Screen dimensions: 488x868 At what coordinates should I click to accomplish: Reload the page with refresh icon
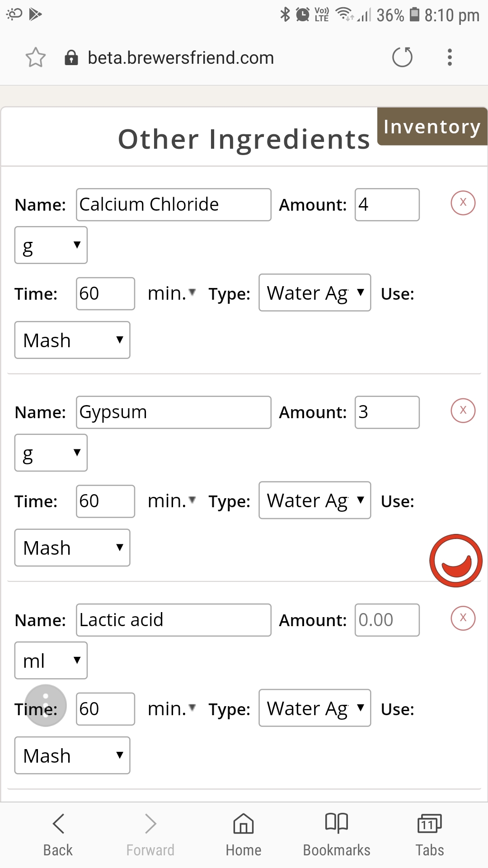tap(402, 57)
